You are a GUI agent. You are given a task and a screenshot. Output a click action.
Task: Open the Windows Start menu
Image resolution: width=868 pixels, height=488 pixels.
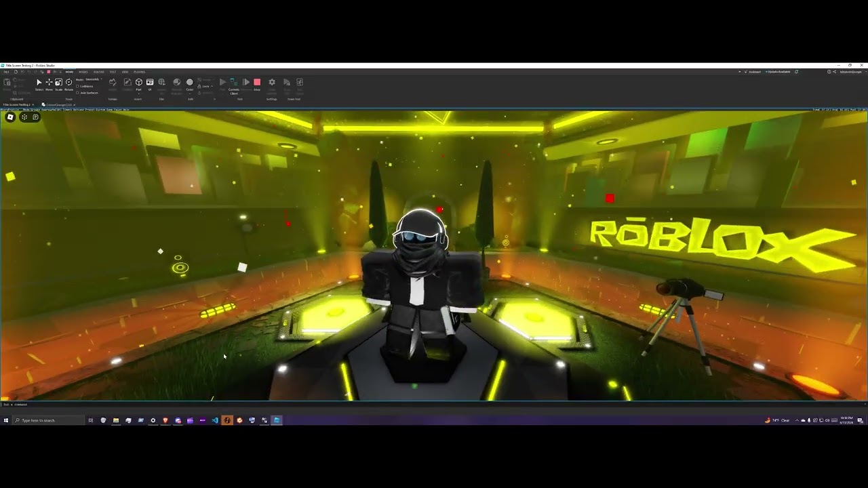5,420
